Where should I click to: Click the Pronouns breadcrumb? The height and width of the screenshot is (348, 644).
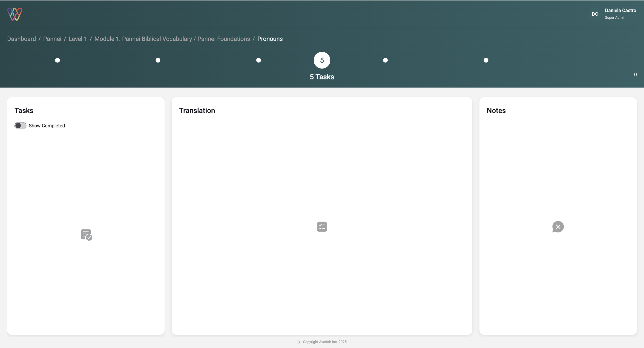270,39
